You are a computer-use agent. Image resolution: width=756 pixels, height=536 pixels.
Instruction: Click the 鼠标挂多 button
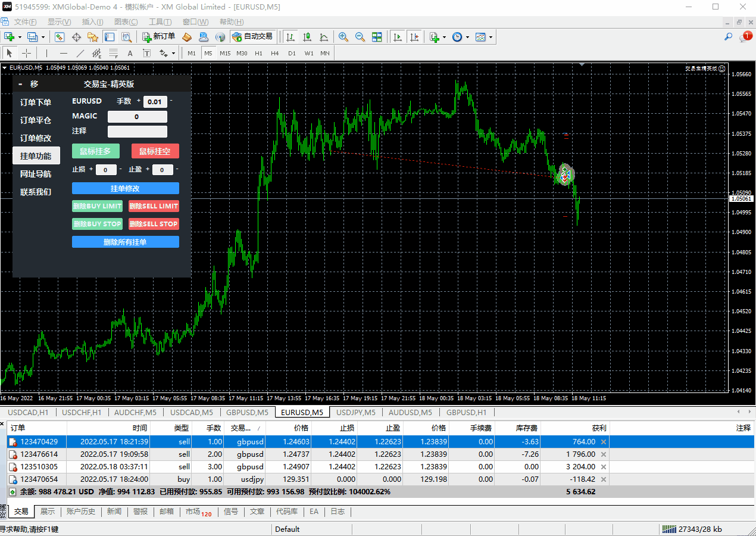click(x=95, y=151)
